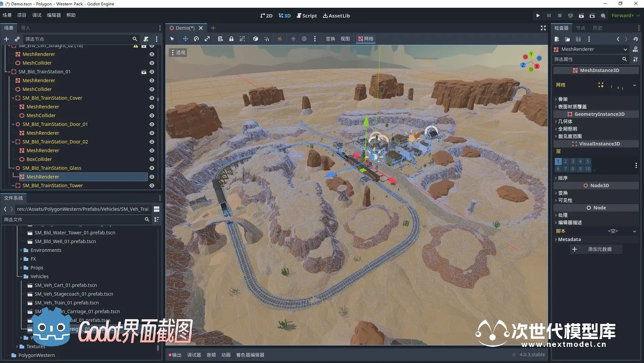
Task: Enable the Move mode tool
Action: coord(185,39)
